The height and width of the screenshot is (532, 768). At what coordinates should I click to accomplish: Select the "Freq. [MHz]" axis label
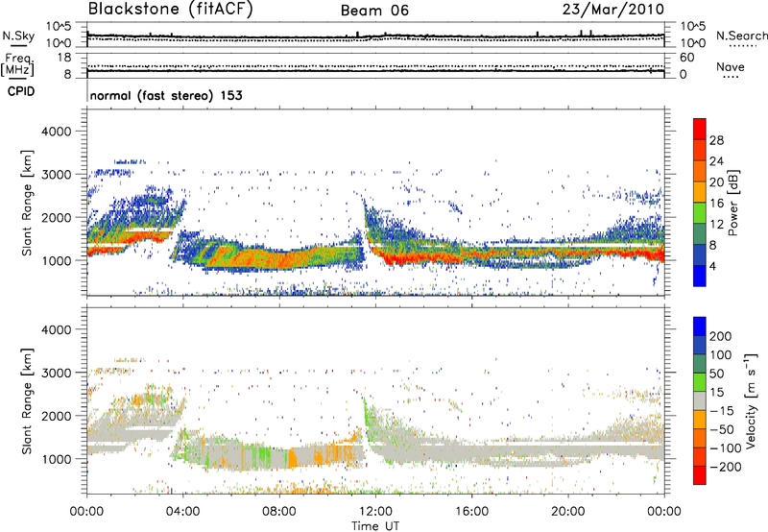[17, 65]
